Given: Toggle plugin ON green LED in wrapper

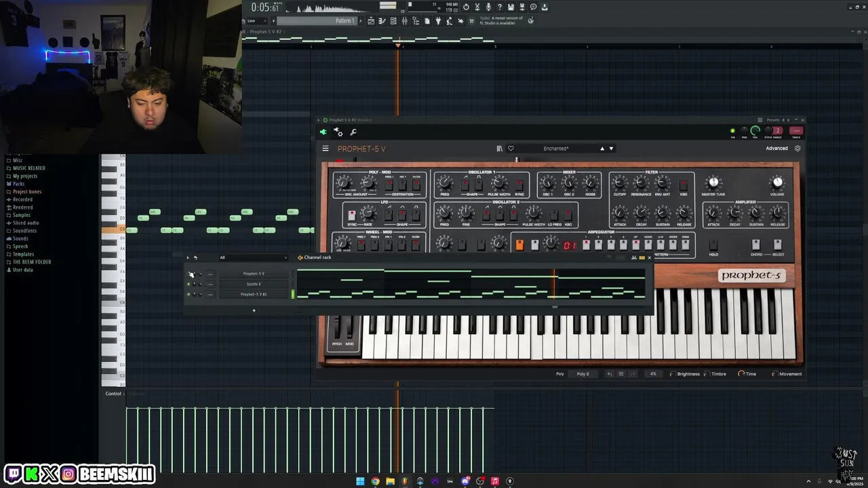Looking at the screenshot, I should point(732,131).
